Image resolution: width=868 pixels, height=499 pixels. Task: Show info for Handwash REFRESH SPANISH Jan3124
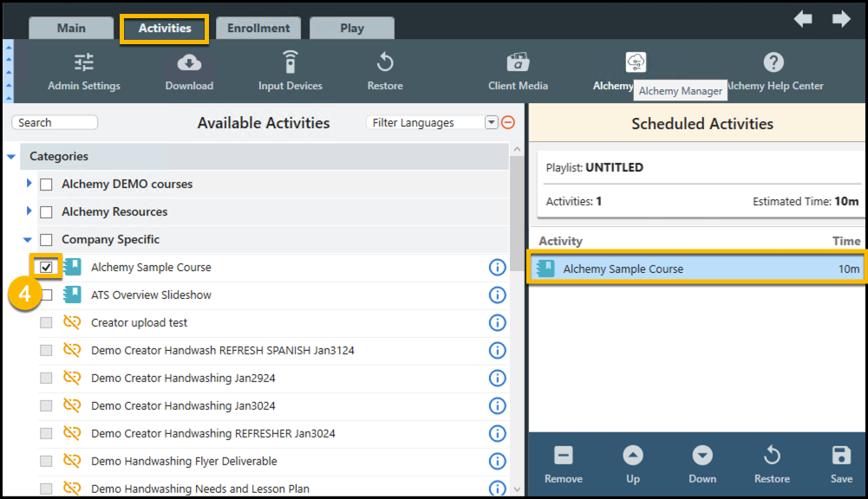pos(497,350)
